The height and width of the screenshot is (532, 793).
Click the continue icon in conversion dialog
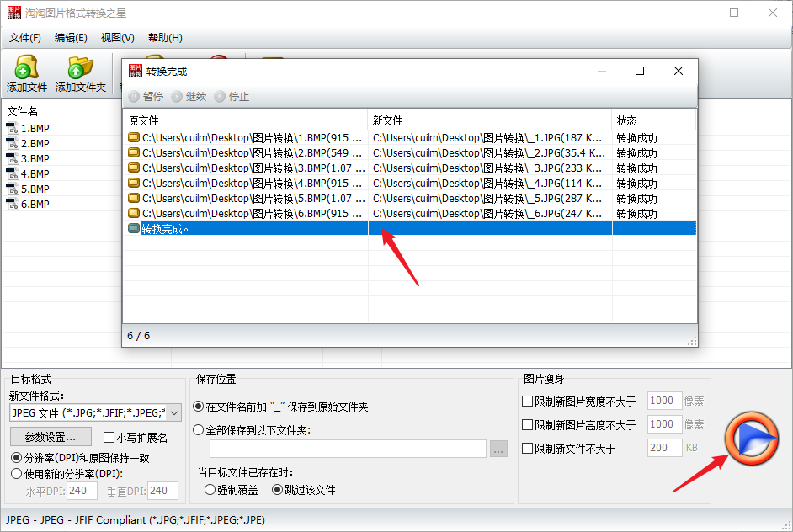pos(177,97)
